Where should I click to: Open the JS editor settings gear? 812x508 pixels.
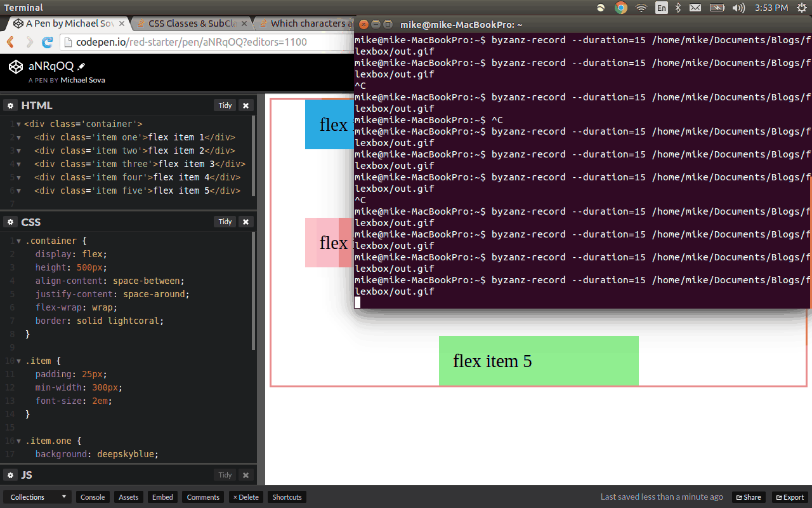(x=10, y=475)
